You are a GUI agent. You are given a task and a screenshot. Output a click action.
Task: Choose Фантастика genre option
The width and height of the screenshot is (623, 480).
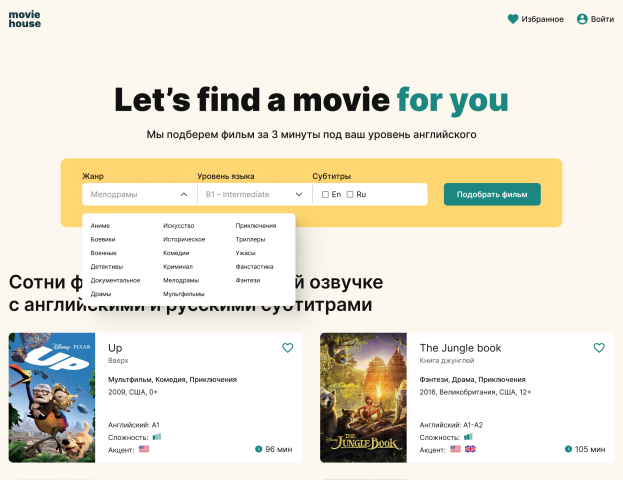click(x=254, y=267)
